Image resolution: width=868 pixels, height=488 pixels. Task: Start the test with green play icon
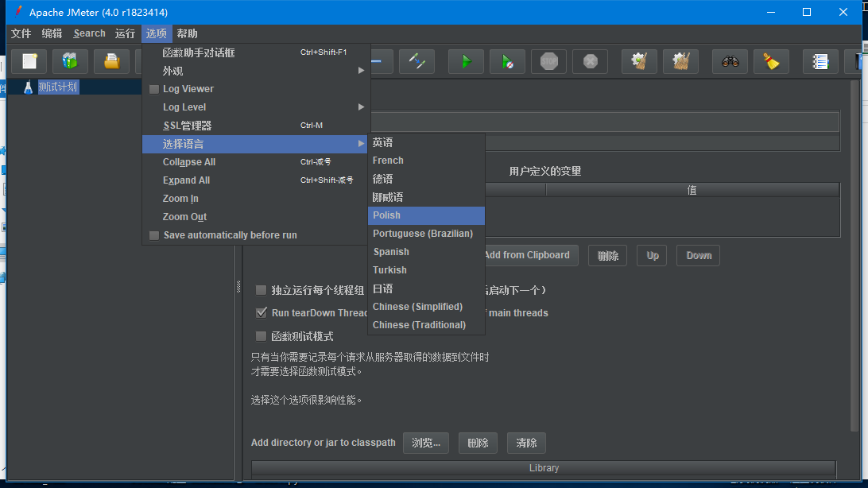(x=466, y=61)
